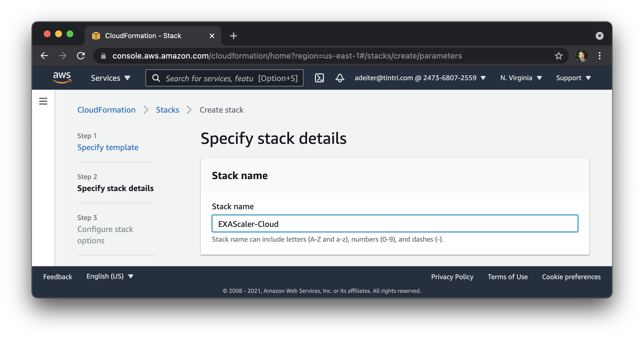The height and width of the screenshot is (340, 644).
Task: Go back with the browser back arrow
Action: (x=44, y=56)
